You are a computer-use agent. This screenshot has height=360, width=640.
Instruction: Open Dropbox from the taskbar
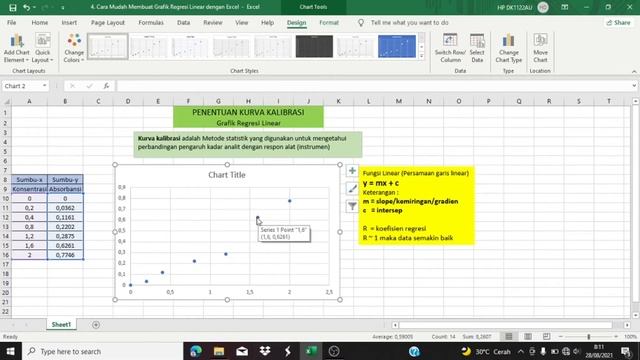[x=265, y=351]
